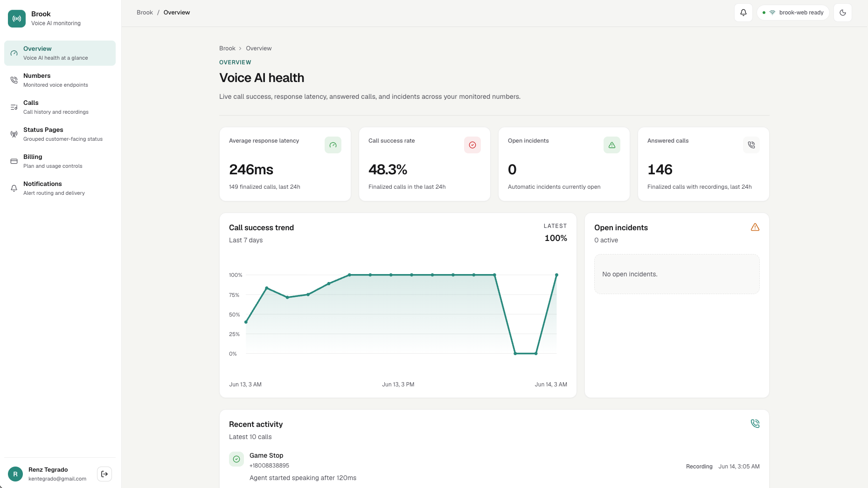Click the Status Pages antenna icon
This screenshot has height=488, width=868.
[14, 134]
